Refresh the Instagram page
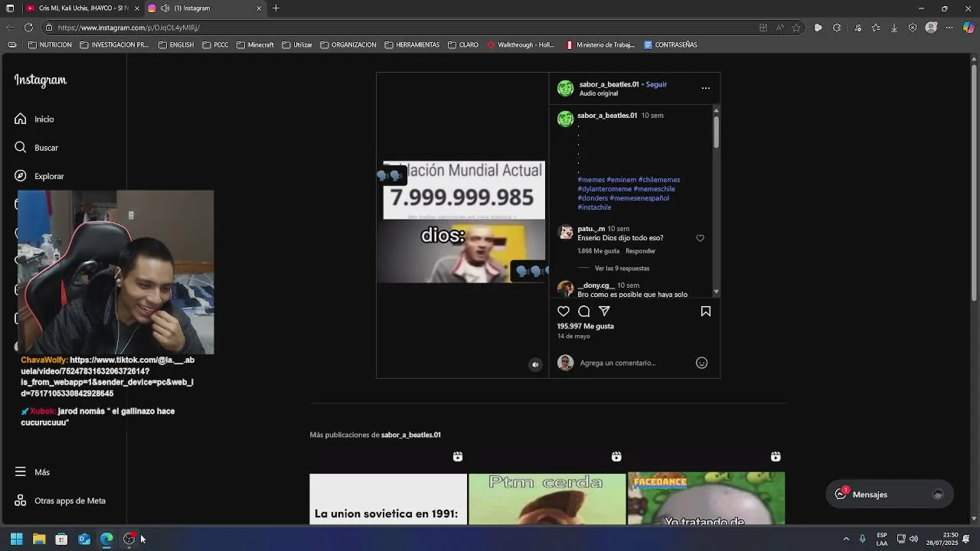The image size is (980, 551). (x=28, y=28)
